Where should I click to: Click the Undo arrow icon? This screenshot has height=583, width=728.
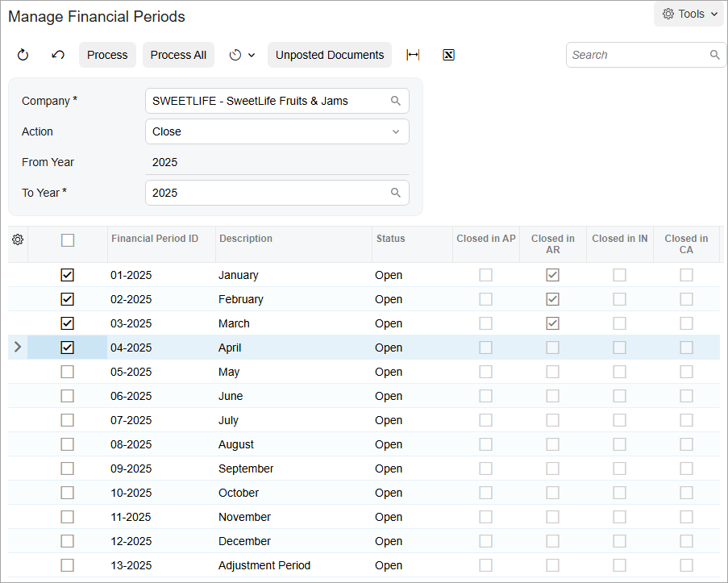pyautogui.click(x=58, y=55)
